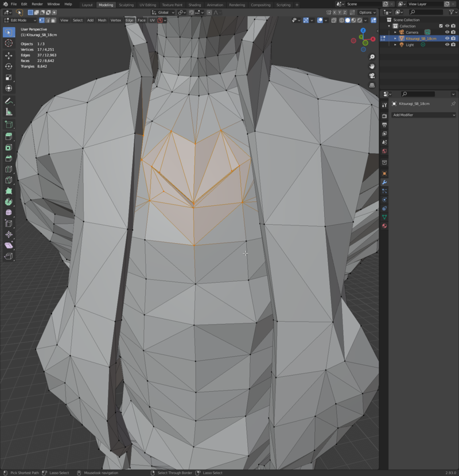Image resolution: width=459 pixels, height=476 pixels.
Task: Toggle X-ray display in viewport header
Action: point(333,20)
